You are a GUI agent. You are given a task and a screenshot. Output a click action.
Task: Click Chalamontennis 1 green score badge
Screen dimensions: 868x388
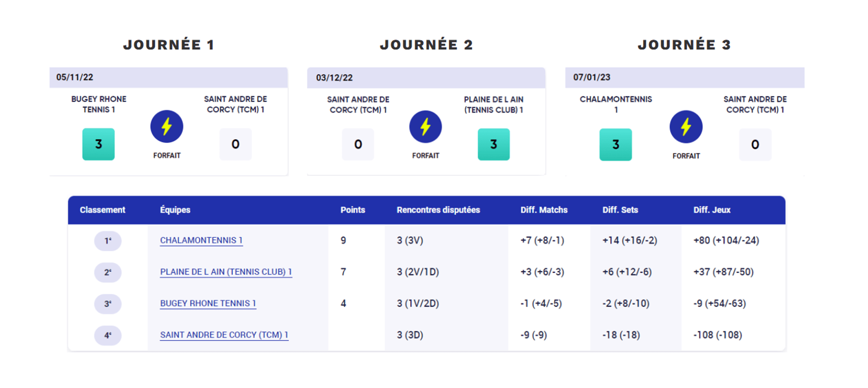pos(615,144)
